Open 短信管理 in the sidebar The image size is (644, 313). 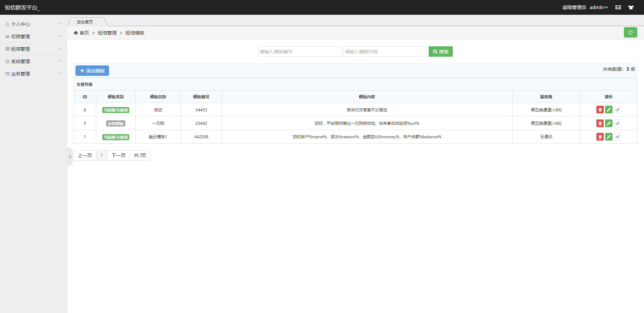tap(34, 49)
